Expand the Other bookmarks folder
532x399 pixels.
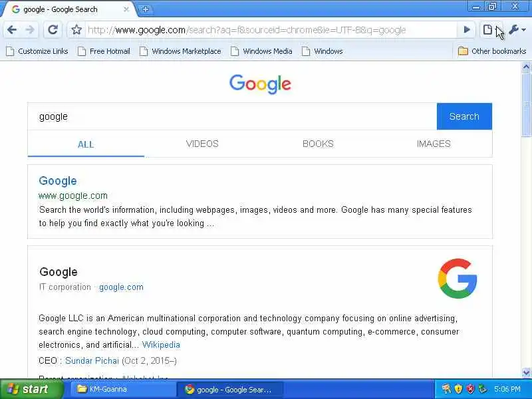pyautogui.click(x=492, y=51)
